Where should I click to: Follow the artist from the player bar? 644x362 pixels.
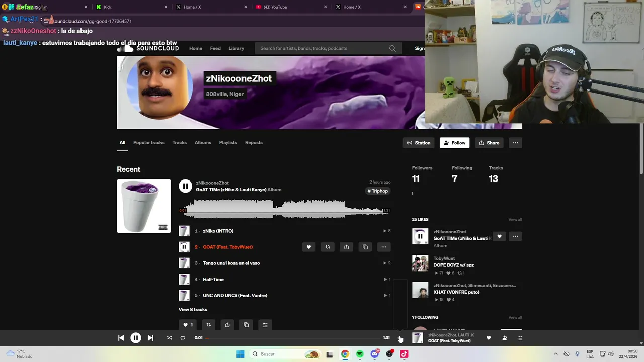[505, 338]
